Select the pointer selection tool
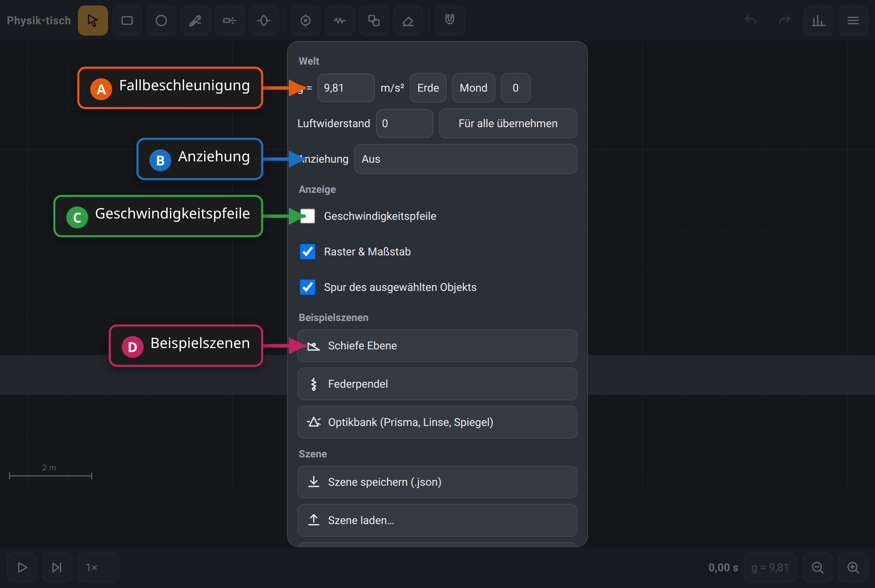This screenshot has width=875, height=588. pos(93,20)
